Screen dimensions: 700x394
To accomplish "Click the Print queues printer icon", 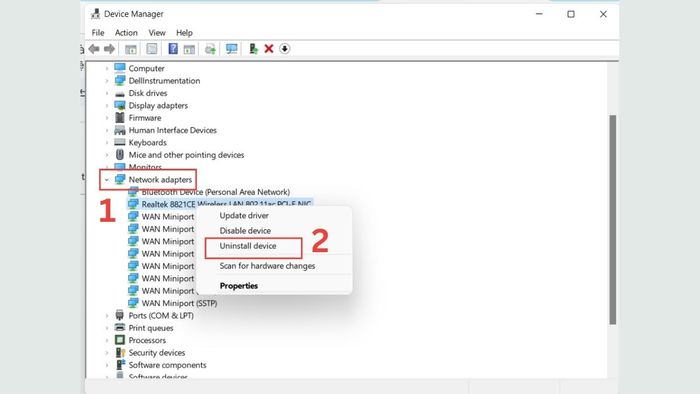I will click(x=120, y=328).
